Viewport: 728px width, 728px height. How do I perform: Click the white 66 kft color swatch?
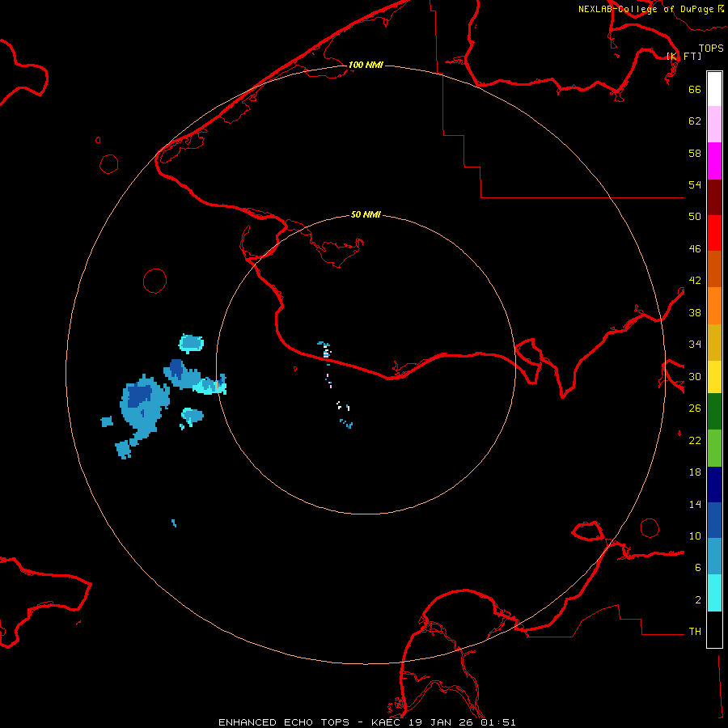[714, 89]
